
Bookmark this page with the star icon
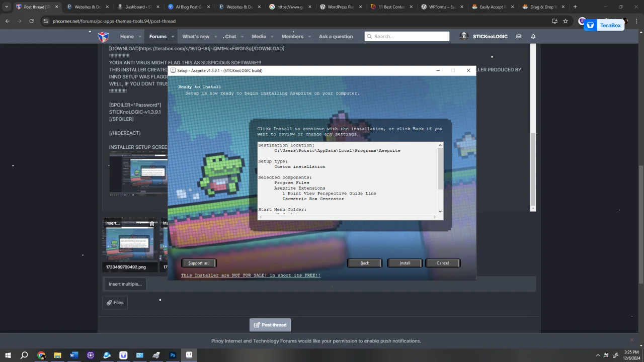click(566, 21)
